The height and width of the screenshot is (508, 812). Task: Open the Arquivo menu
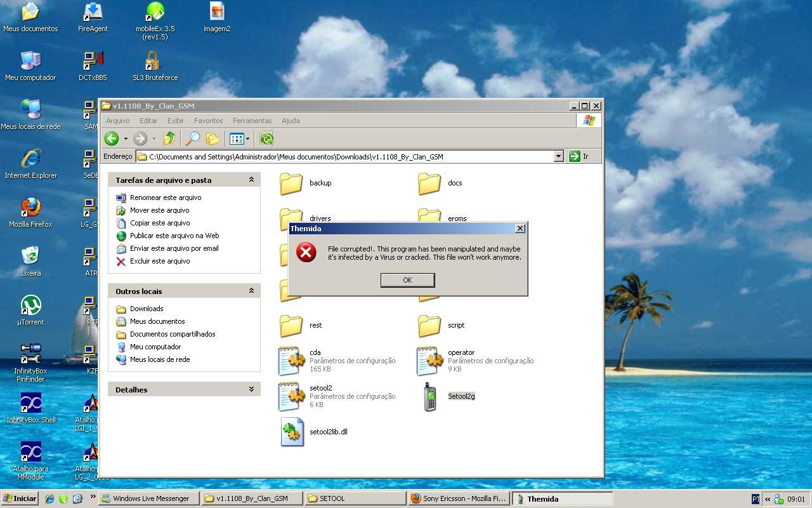[x=117, y=121]
